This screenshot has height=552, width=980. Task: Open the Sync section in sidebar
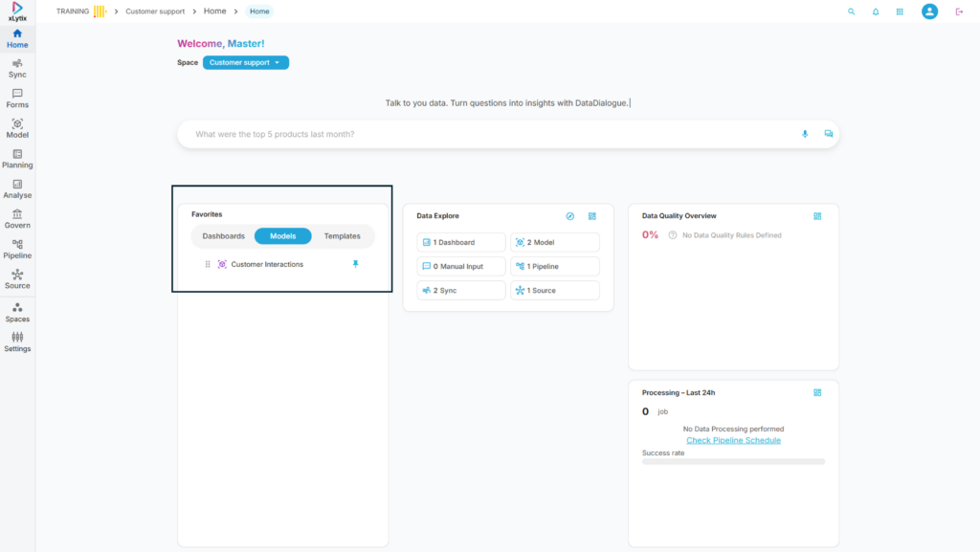(17, 68)
